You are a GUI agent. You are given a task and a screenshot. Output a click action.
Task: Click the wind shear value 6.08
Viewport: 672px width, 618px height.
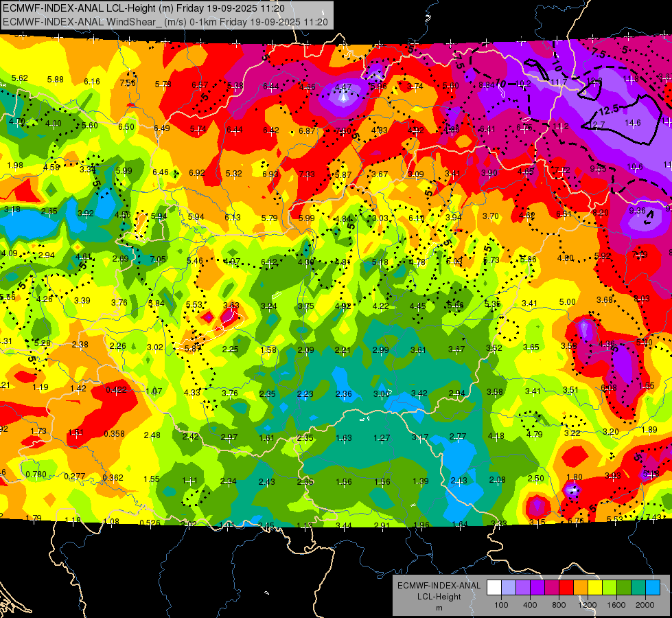pyautogui.click(x=609, y=388)
